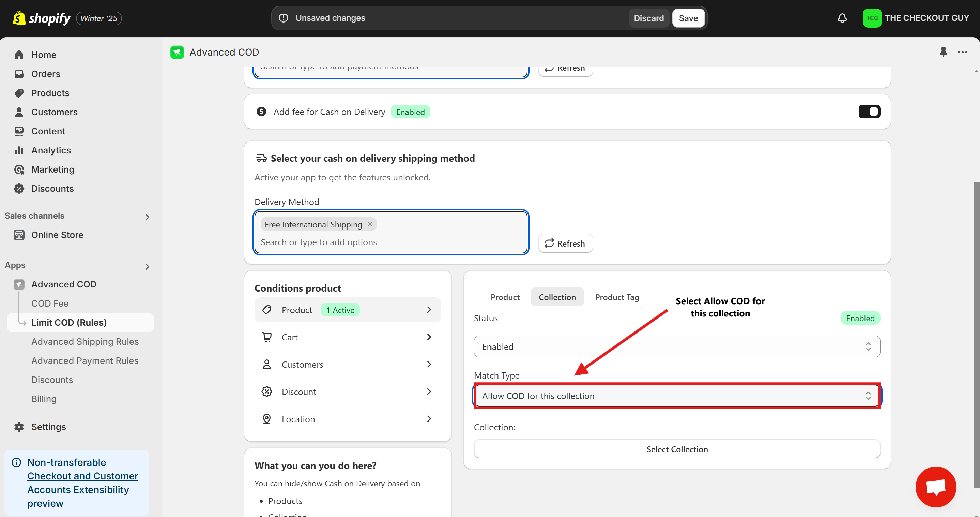Switch to the Product tab

[504, 297]
